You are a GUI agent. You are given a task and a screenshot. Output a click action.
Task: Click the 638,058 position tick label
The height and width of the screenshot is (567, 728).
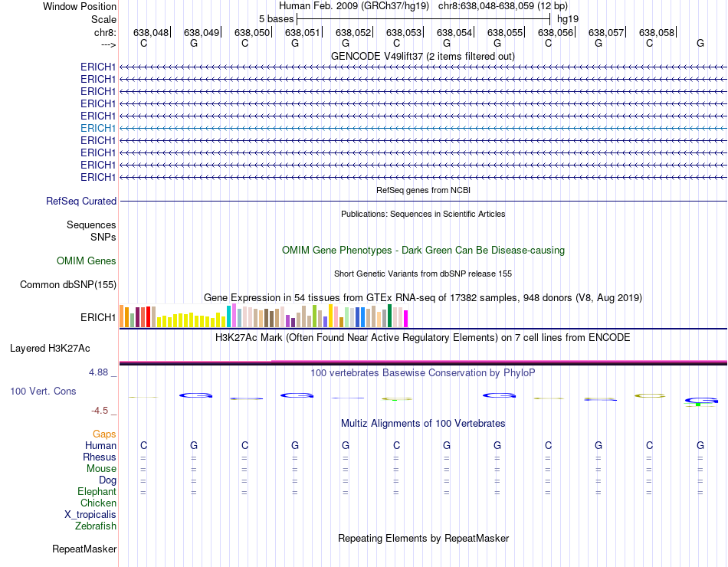[657, 32]
